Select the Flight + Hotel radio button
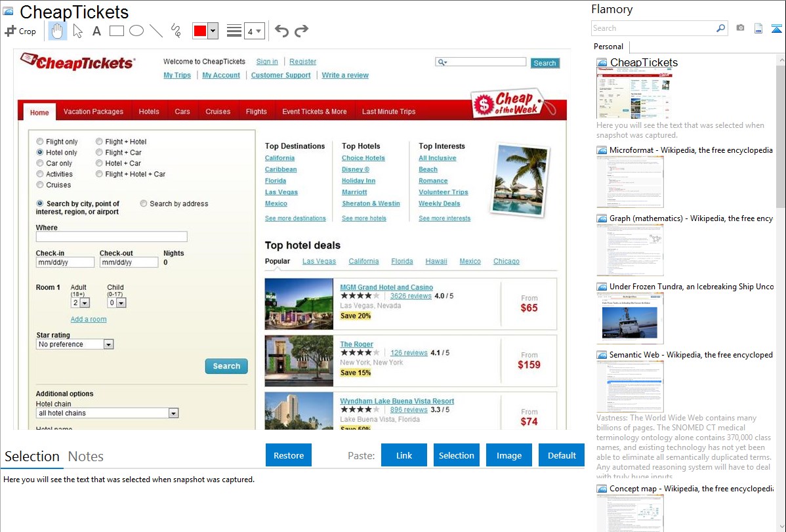This screenshot has height=532, width=786. coord(99,142)
